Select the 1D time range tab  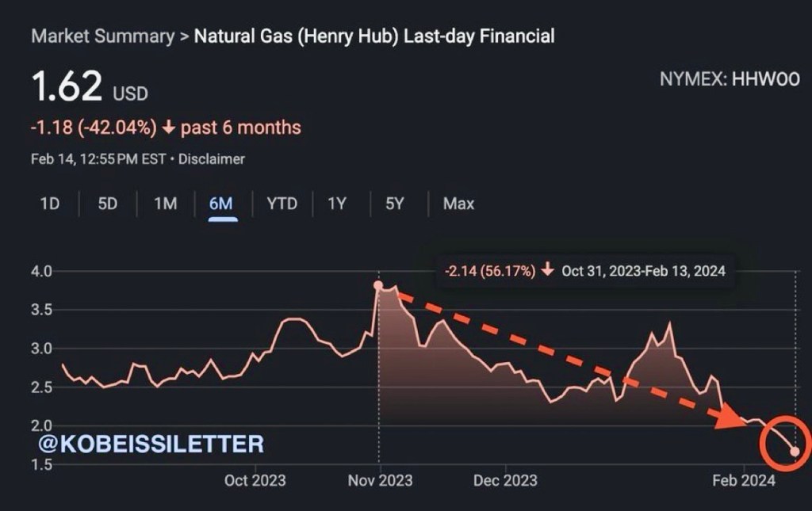coord(50,204)
